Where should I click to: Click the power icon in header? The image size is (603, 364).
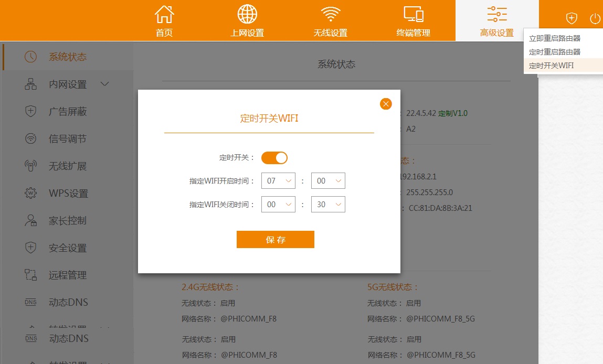coord(595,18)
